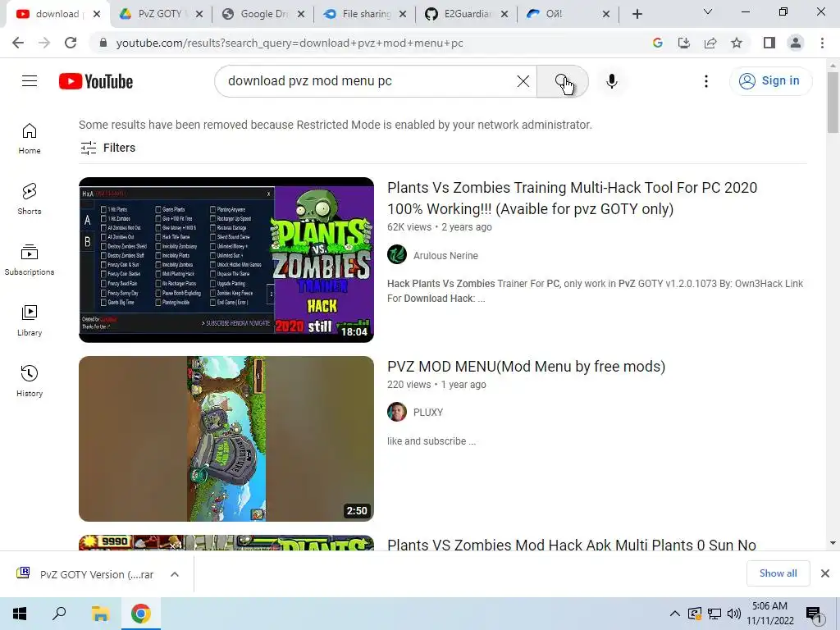Open the tab search dropdown arrow

click(x=708, y=11)
